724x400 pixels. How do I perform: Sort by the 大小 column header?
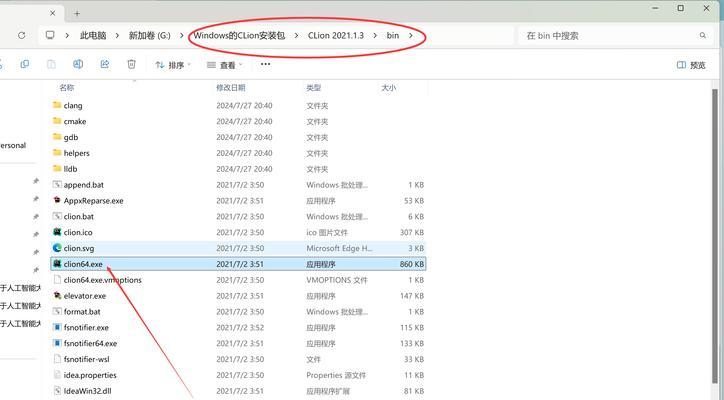click(x=388, y=87)
